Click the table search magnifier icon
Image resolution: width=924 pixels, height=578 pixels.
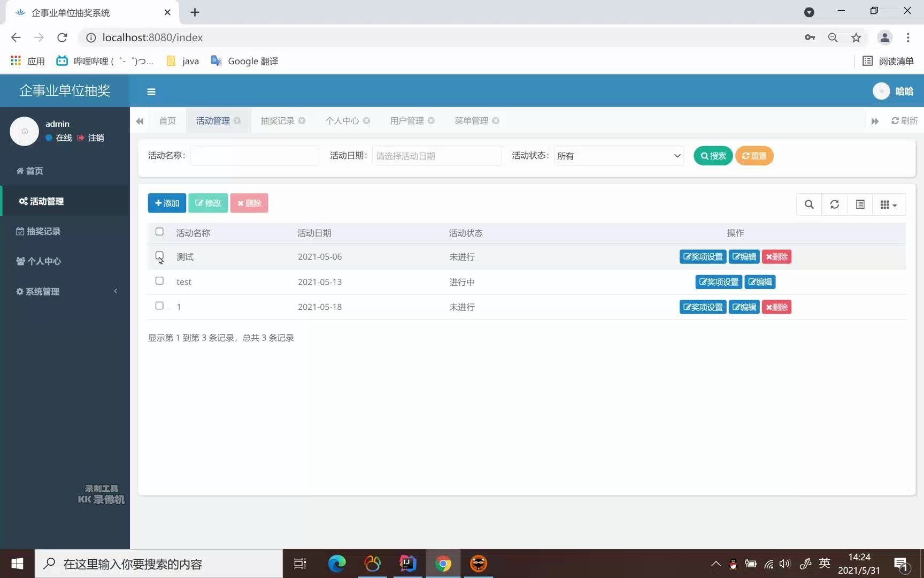coord(809,204)
